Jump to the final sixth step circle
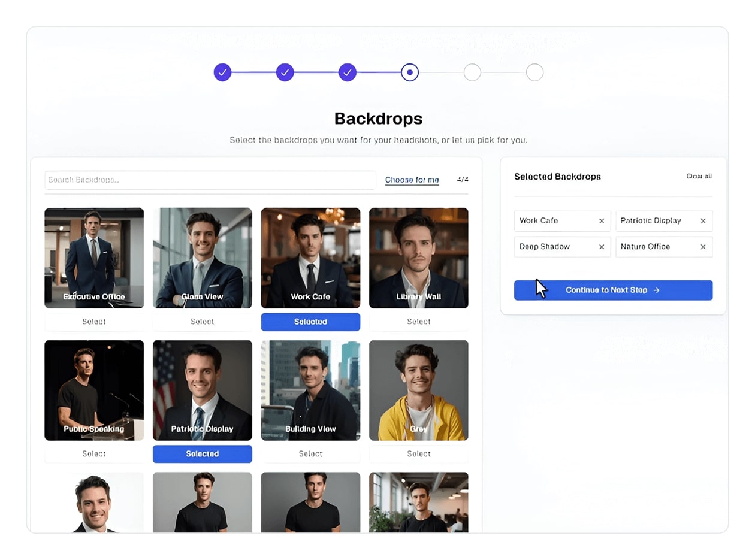The height and width of the screenshot is (560, 755). coord(534,72)
